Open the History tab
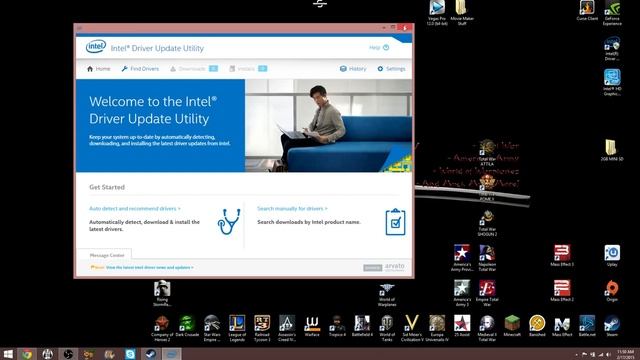 (353, 69)
